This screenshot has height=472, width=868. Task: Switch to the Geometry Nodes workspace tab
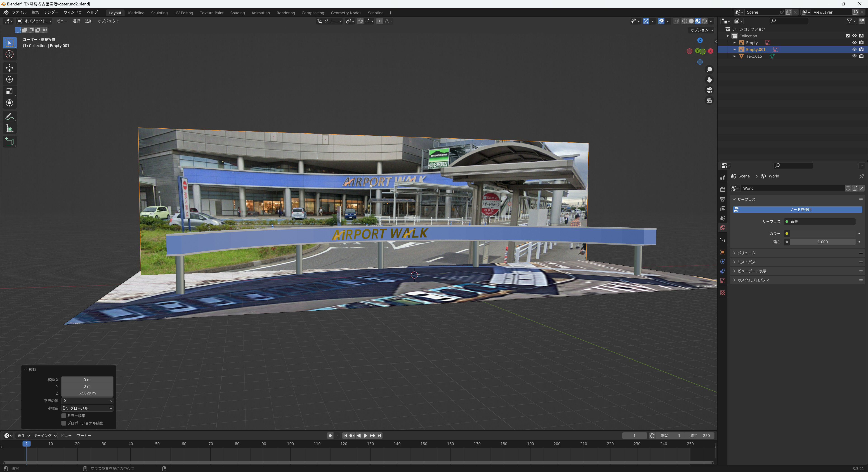pos(346,13)
